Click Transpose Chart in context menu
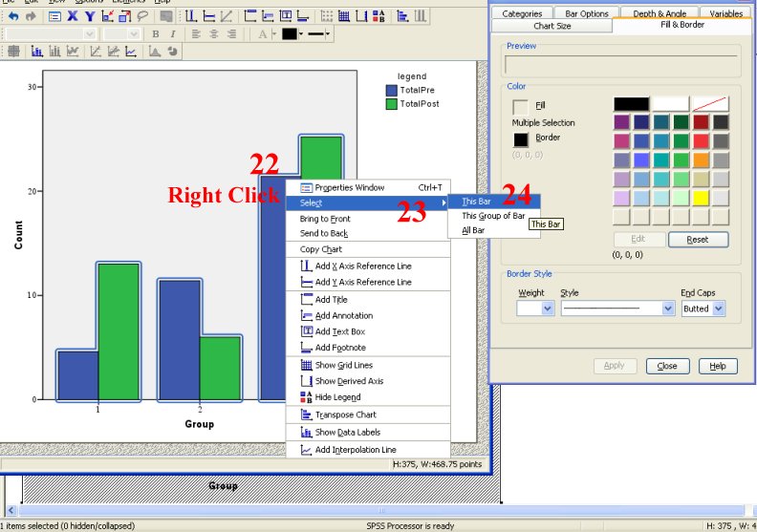This screenshot has width=757, height=532. coord(368,415)
